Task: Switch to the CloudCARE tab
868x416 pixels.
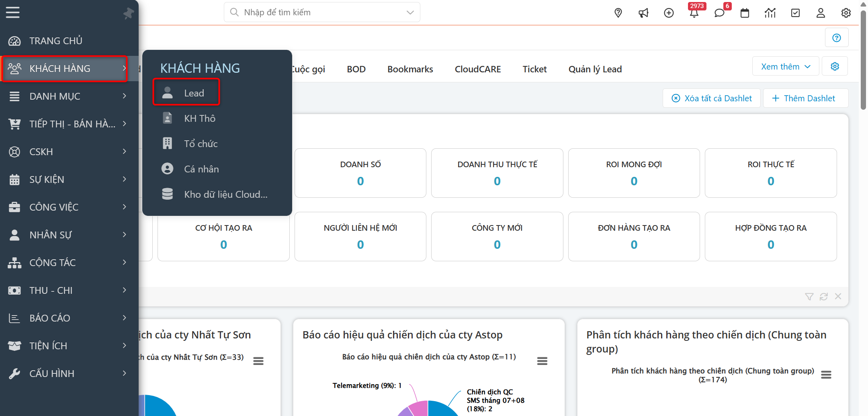Action: tap(477, 69)
